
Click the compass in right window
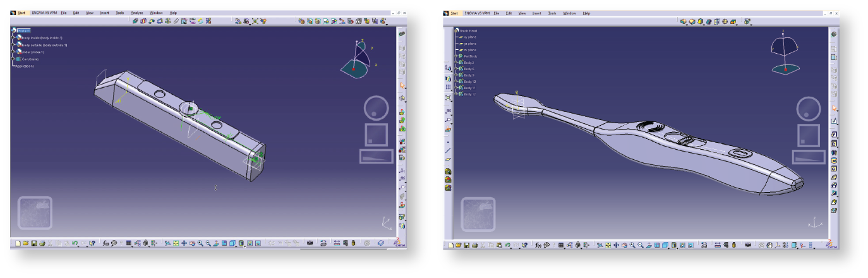coord(785,54)
